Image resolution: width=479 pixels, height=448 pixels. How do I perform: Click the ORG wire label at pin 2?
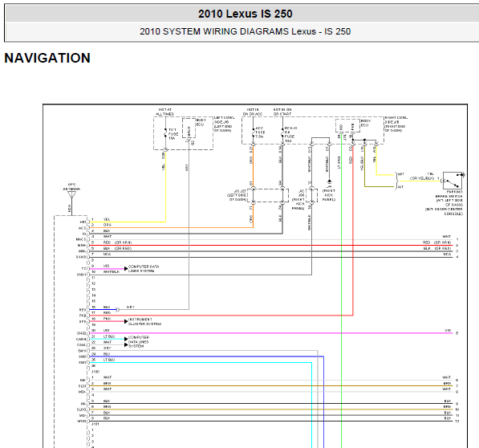coord(108,225)
